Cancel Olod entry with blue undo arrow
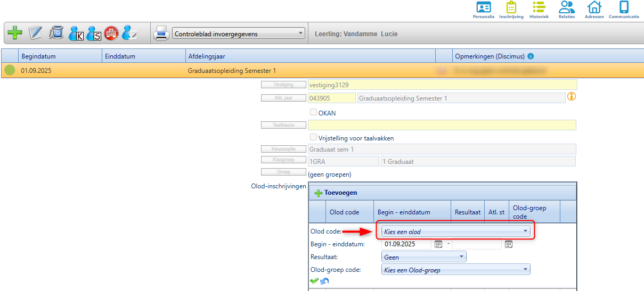Screen dimensions: 644x291 [324, 281]
